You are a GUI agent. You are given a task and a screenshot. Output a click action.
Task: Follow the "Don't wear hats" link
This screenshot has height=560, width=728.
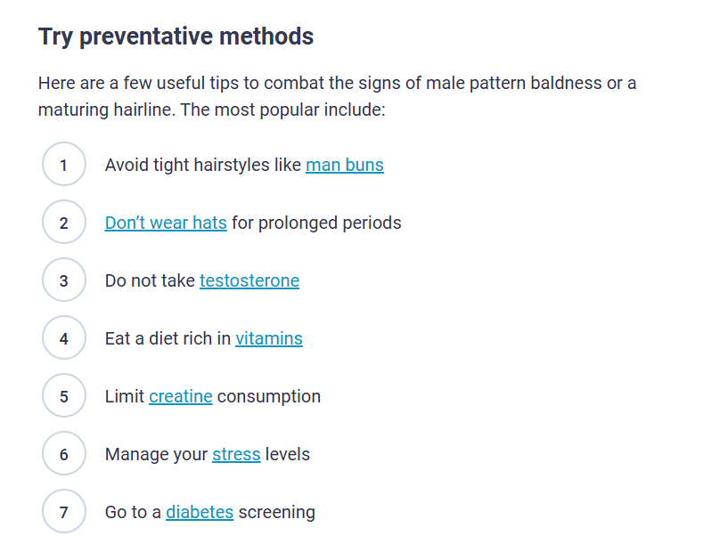tap(166, 223)
